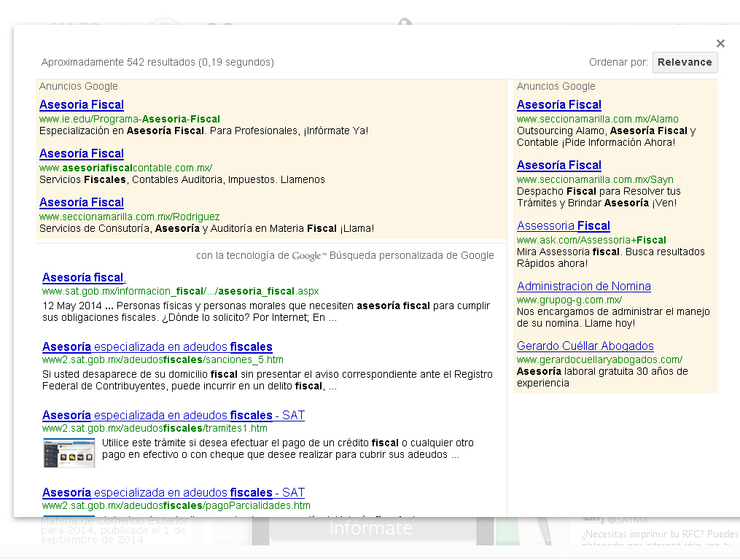This screenshot has height=560, width=740.
Task: Open the Gerardo Cuéllar Abogados ad
Action: 585,346
